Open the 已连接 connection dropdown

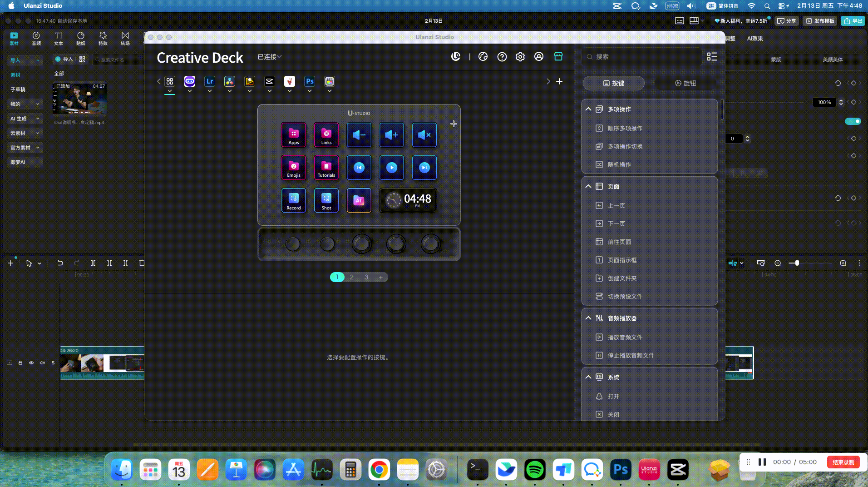(270, 57)
